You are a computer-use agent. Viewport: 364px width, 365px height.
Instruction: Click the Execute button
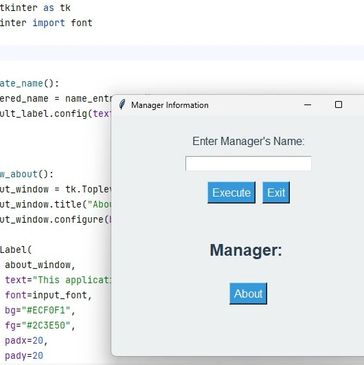click(x=231, y=193)
